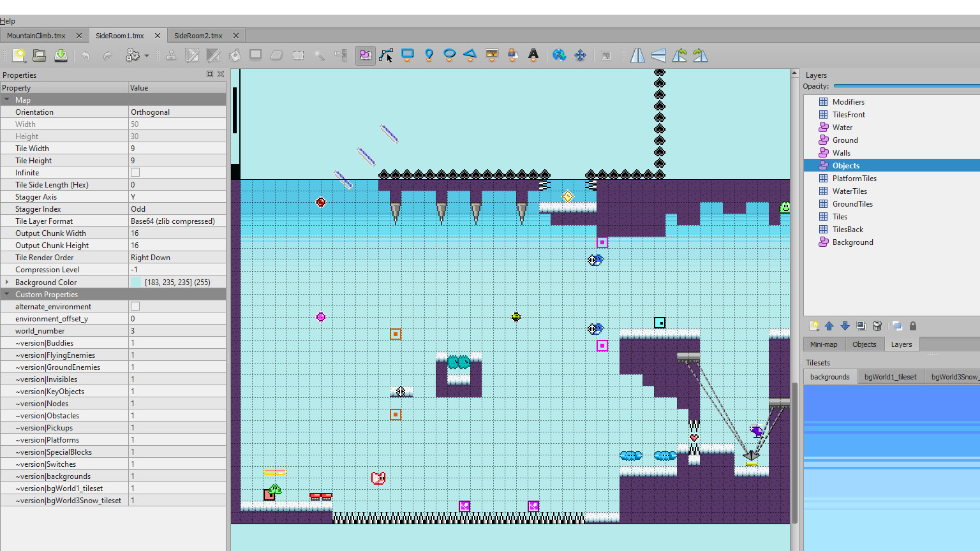Screen dimensions: 980x551
Task: Pick the Insert Ellipse tool
Action: (449, 55)
